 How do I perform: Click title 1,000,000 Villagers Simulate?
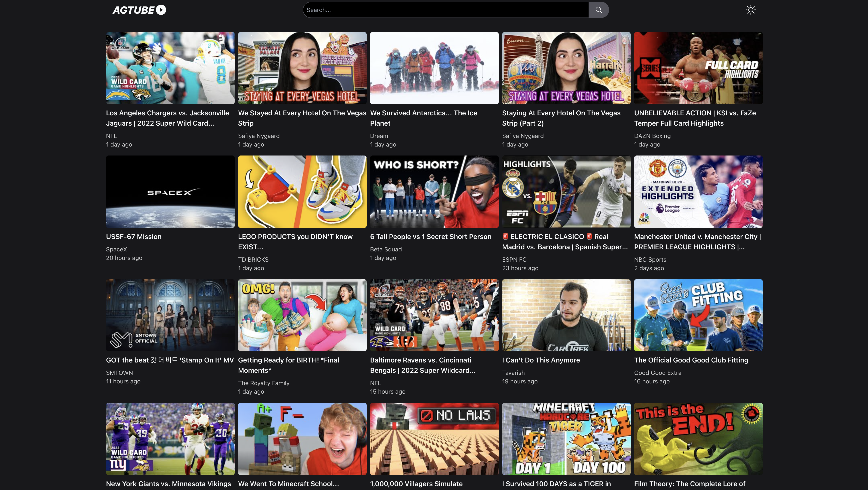pyautogui.click(x=416, y=484)
